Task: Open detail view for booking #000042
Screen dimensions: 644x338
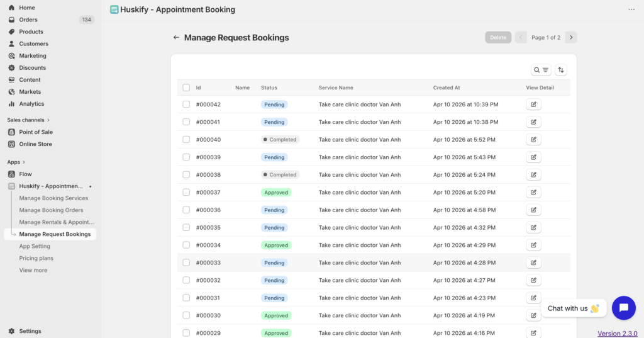Action: tap(533, 104)
